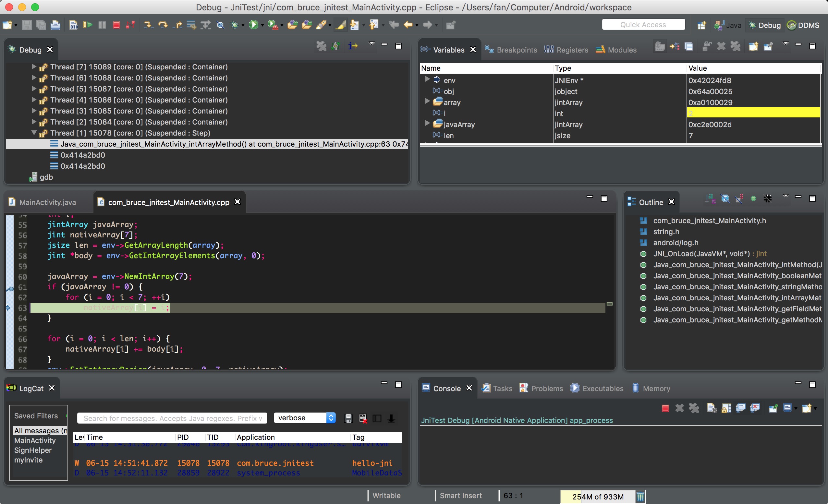Viewport: 828px width, 504px height.
Task: Toggle scroll lock arrow in LogCat
Action: [x=392, y=418]
